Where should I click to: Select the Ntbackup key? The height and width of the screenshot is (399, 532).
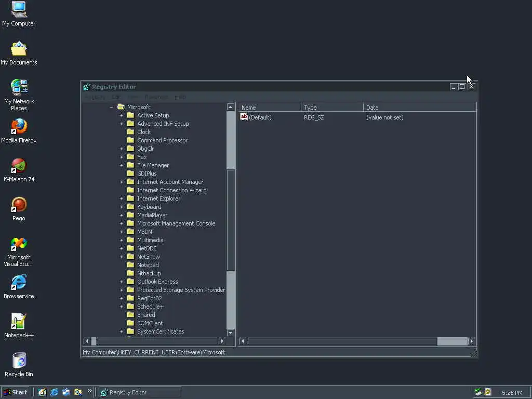[x=149, y=273]
